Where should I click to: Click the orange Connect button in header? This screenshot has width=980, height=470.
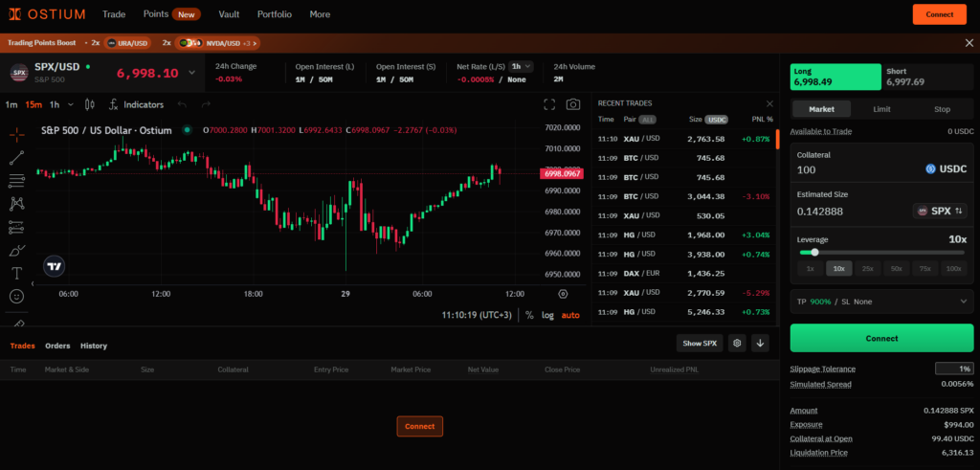pyautogui.click(x=939, y=14)
